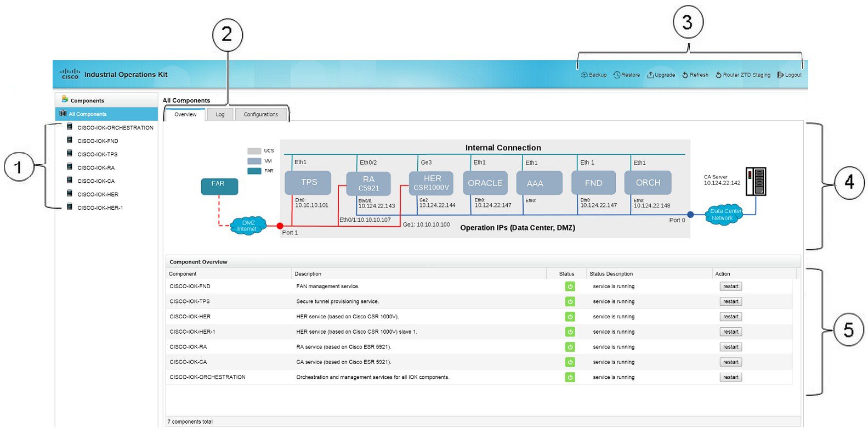This screenshot has width=868, height=432.
Task: Click the Cisco logo in the header
Action: (x=70, y=74)
